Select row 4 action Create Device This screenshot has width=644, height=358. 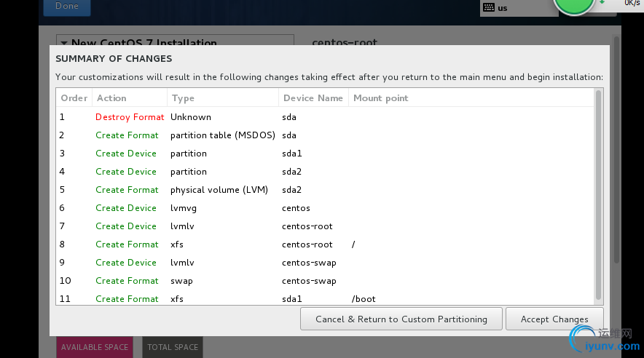[x=126, y=172]
